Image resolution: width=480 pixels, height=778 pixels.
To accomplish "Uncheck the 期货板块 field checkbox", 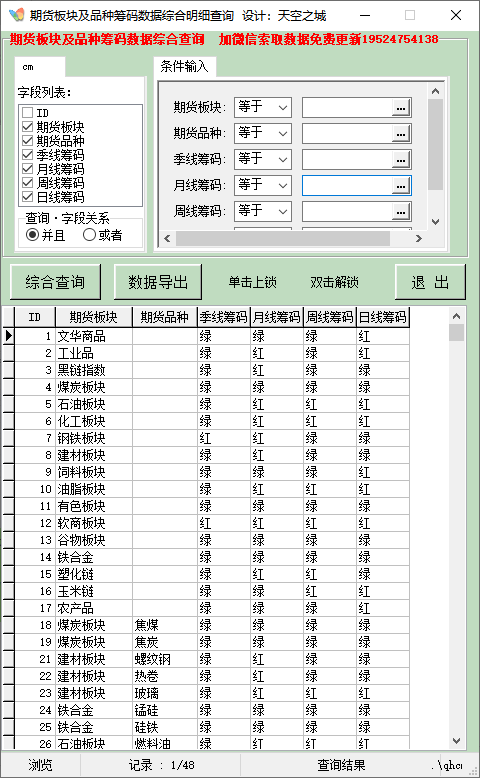I will click(x=28, y=127).
